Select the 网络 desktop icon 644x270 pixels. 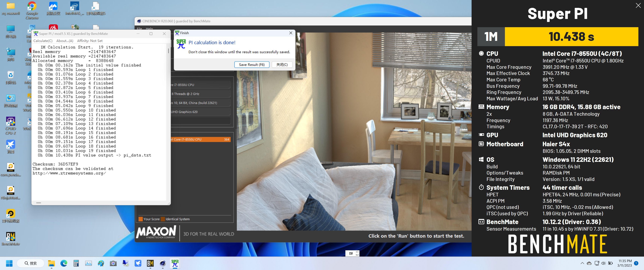10,55
